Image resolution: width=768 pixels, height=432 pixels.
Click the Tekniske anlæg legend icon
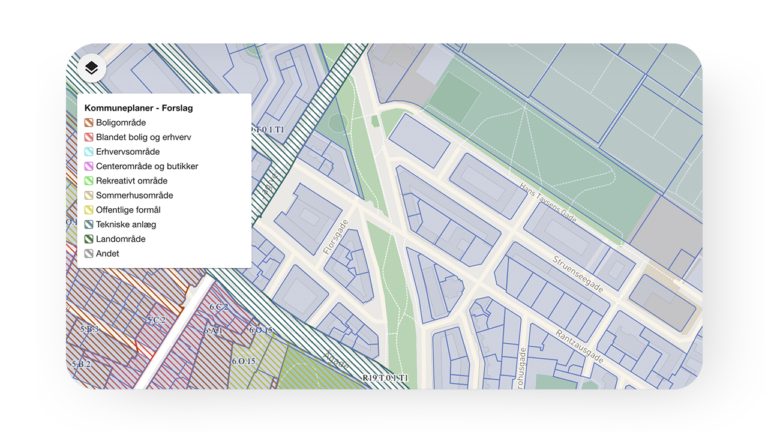point(88,225)
